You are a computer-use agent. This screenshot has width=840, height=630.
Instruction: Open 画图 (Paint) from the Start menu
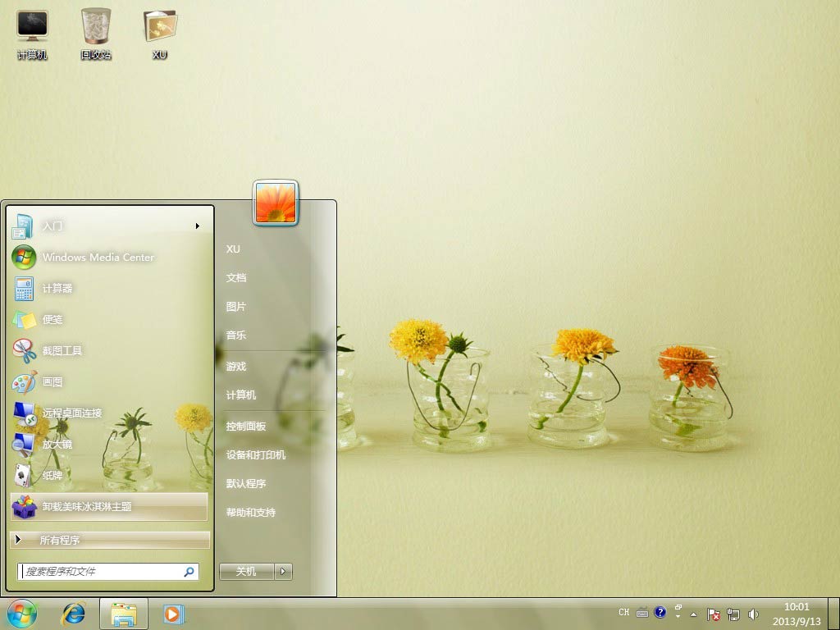tap(52, 382)
